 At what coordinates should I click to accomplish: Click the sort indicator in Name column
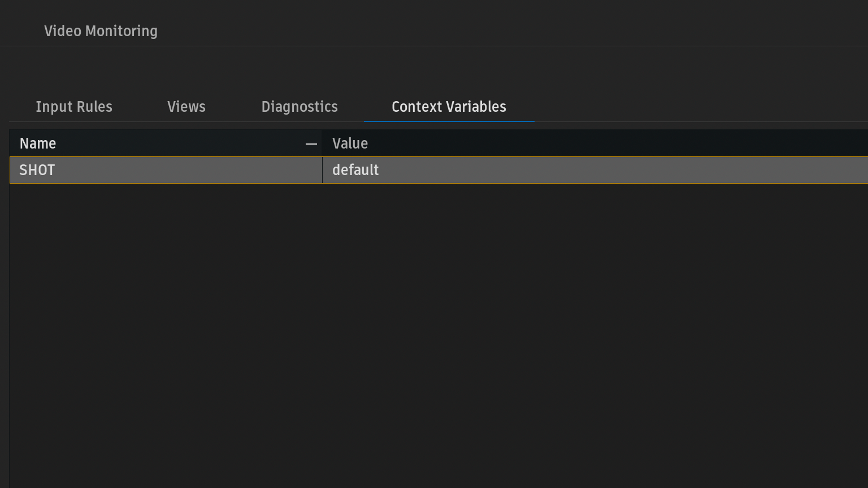311,144
